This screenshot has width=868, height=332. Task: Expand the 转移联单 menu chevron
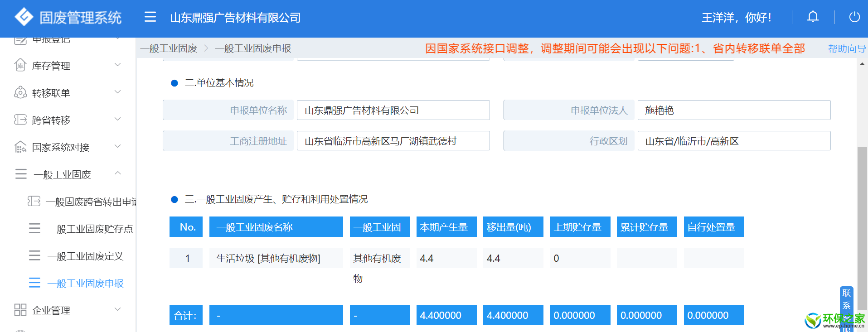[x=118, y=92]
